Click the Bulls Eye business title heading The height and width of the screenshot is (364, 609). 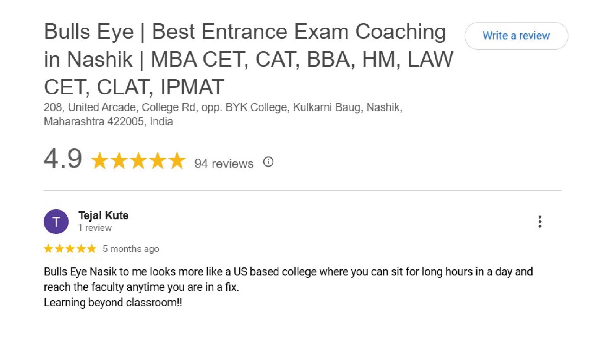249,59
